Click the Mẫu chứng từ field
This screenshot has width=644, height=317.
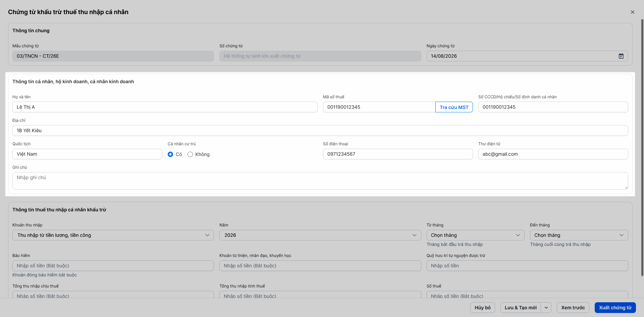tap(113, 56)
